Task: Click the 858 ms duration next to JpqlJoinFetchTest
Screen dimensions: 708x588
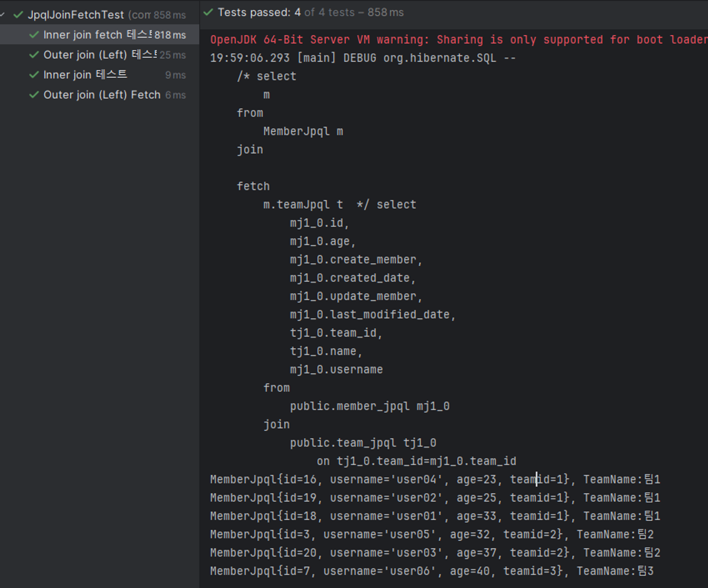Action: click(x=170, y=15)
